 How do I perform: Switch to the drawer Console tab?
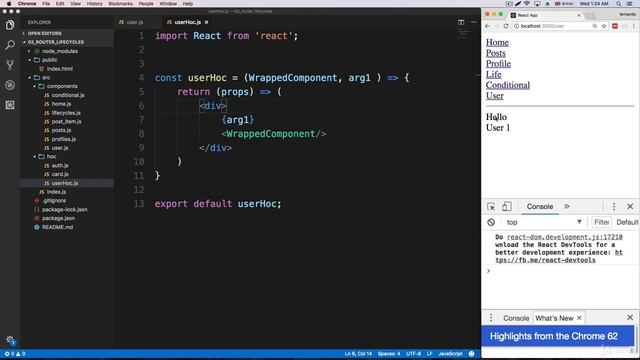coord(516,318)
